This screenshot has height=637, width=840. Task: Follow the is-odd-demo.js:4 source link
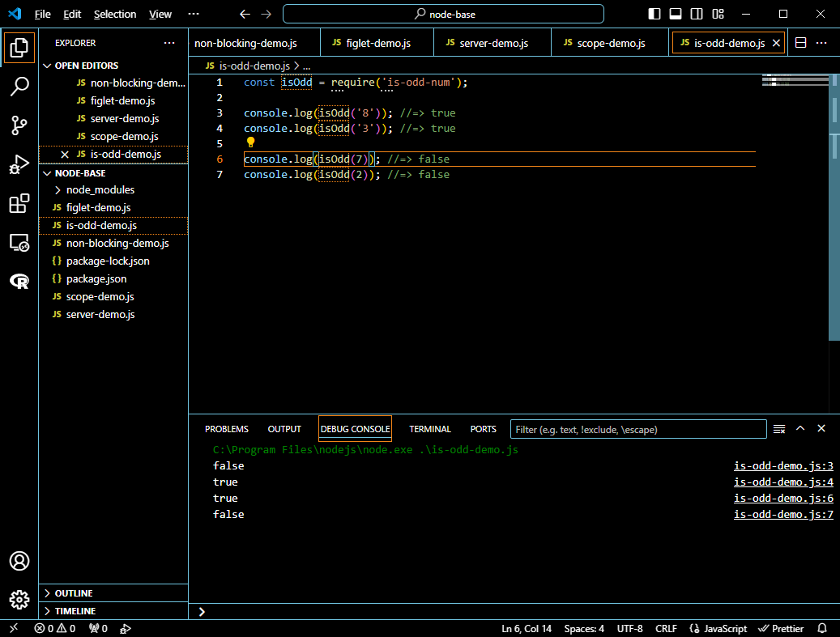[783, 482]
